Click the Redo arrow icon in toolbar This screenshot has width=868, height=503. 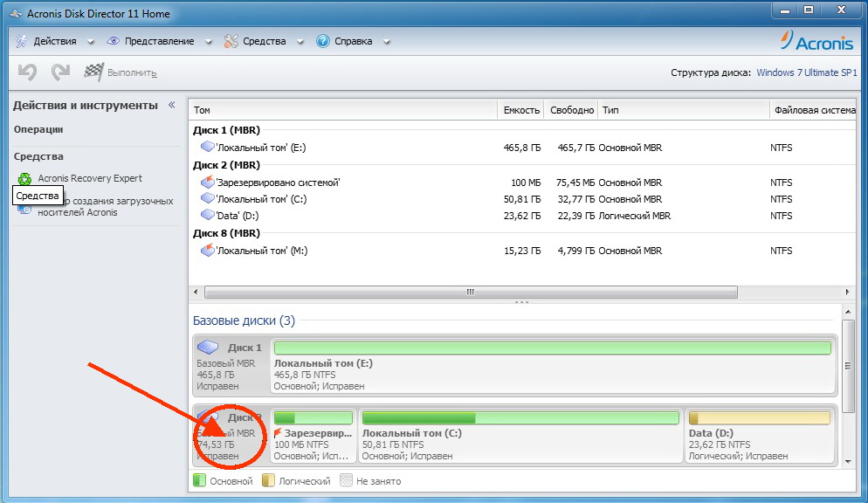60,72
